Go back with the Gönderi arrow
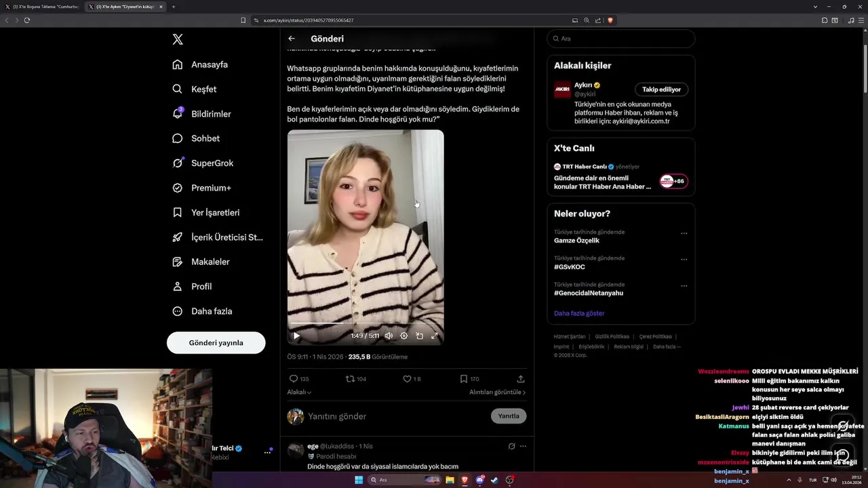 (292, 39)
